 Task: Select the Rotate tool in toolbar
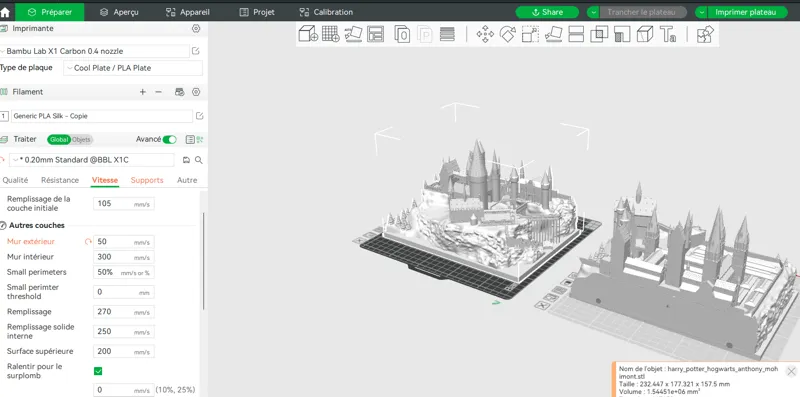tap(508, 34)
